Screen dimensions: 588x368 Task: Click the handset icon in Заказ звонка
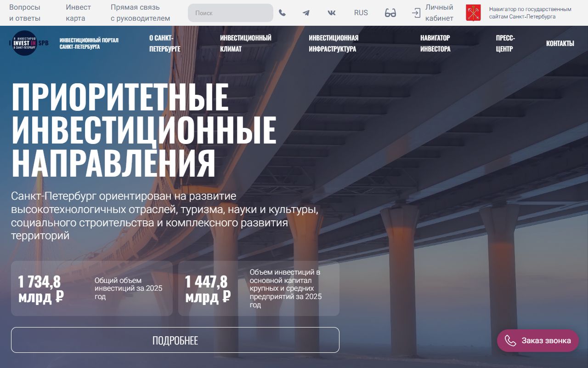point(510,340)
